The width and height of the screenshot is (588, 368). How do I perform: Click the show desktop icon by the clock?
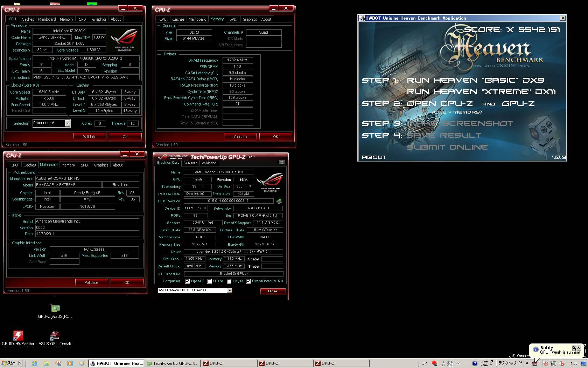coord(583,363)
